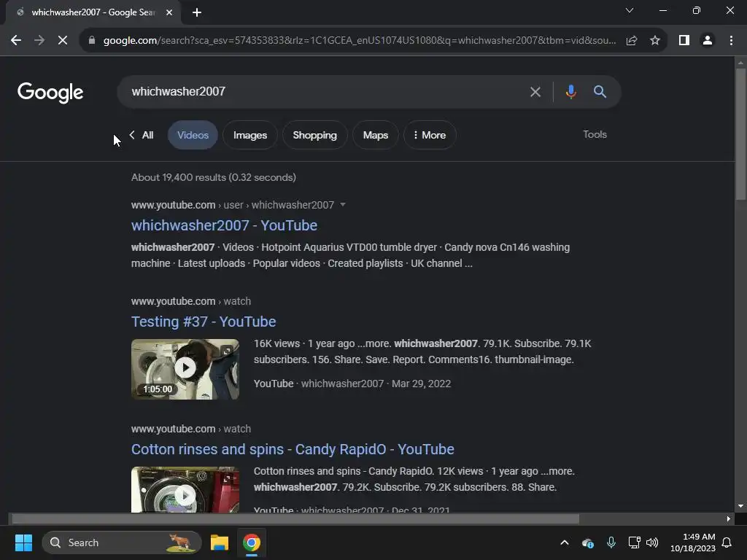Open the Windows Start menu

point(23,542)
